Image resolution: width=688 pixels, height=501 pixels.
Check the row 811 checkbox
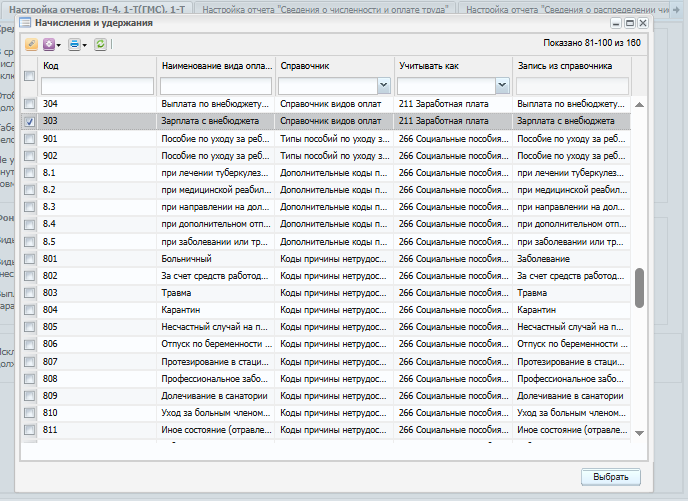(x=29, y=430)
